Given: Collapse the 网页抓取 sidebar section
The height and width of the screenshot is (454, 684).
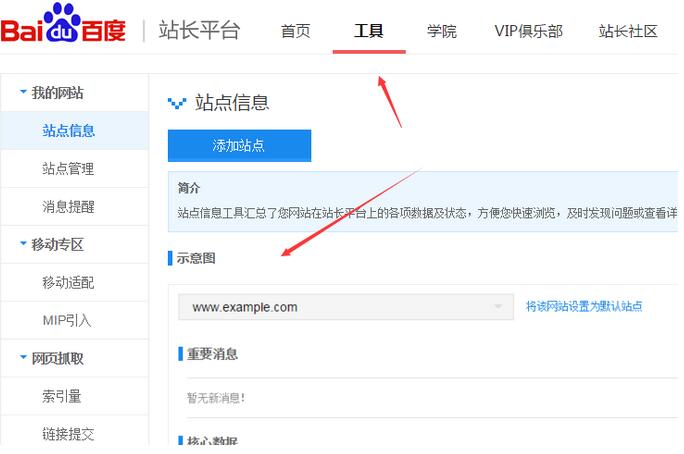Looking at the screenshot, I should pyautogui.click(x=23, y=358).
